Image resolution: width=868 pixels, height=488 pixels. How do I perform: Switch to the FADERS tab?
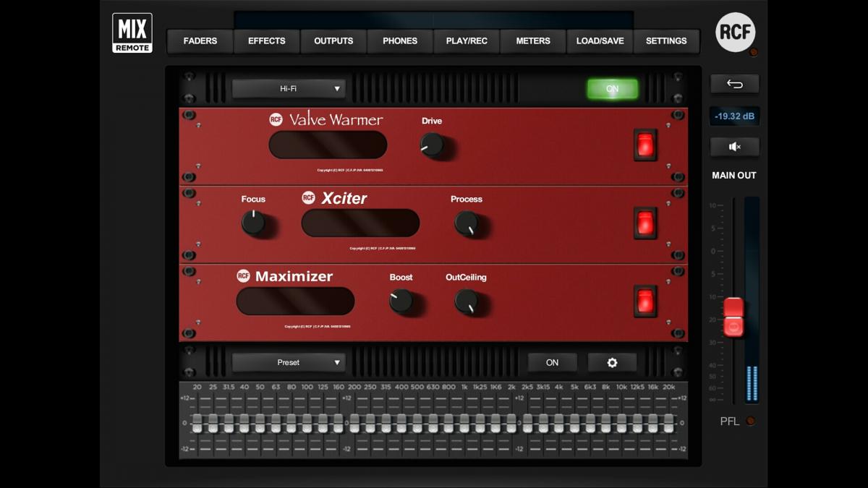tap(200, 41)
